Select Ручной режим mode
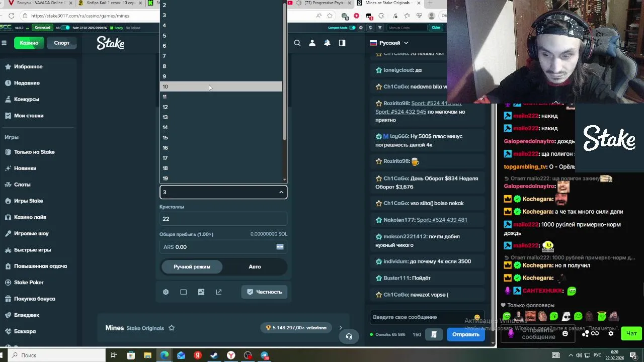The width and height of the screenshot is (644, 362). 192,266
